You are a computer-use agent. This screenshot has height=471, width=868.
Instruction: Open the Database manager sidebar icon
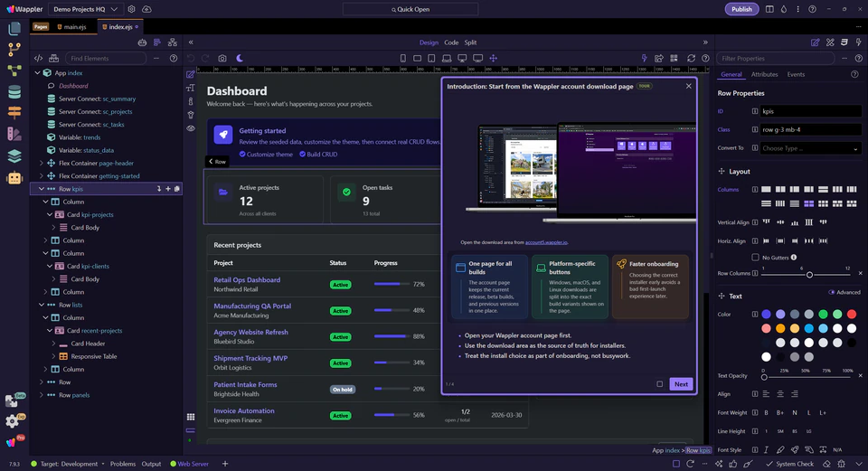[14, 92]
